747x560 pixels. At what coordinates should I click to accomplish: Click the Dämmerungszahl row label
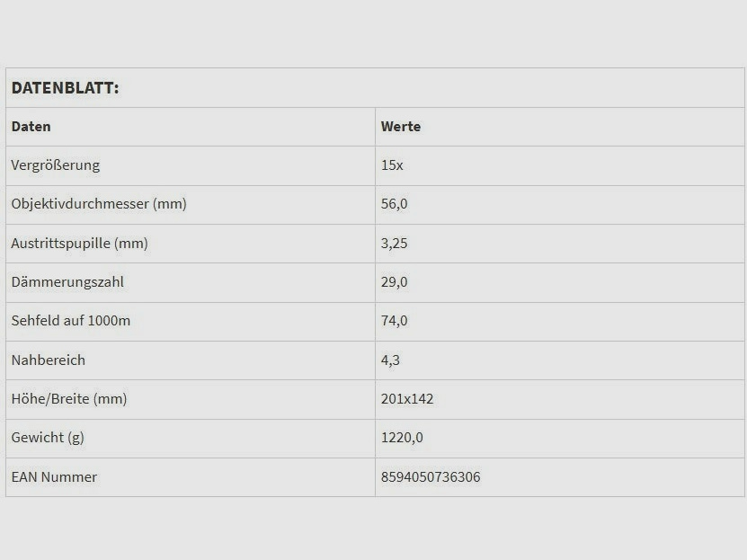coord(67,282)
